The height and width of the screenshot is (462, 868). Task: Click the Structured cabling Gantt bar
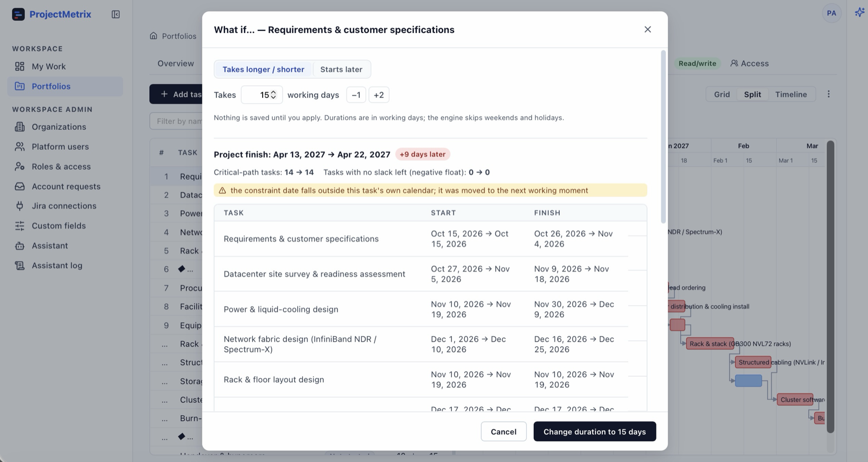pos(754,362)
